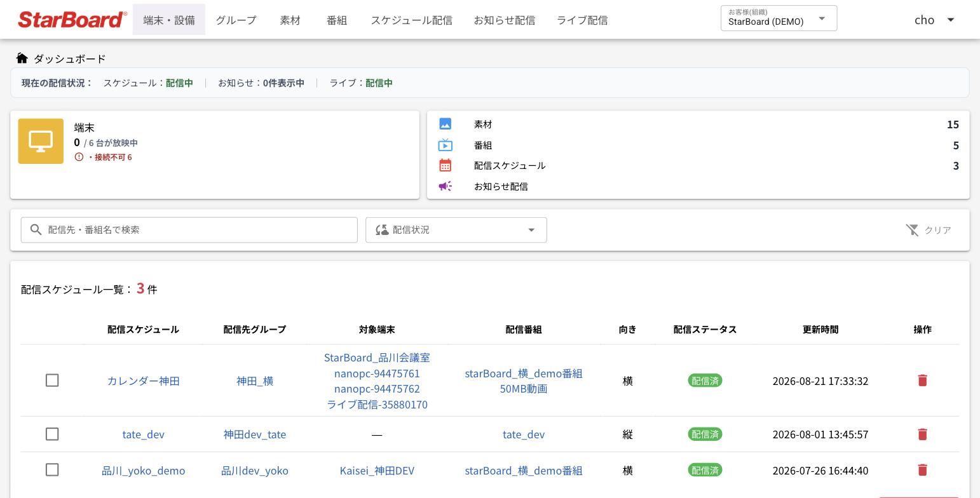Check the 品川_yoko_demo row checkbox
This screenshot has width=980, height=498.
click(x=52, y=469)
